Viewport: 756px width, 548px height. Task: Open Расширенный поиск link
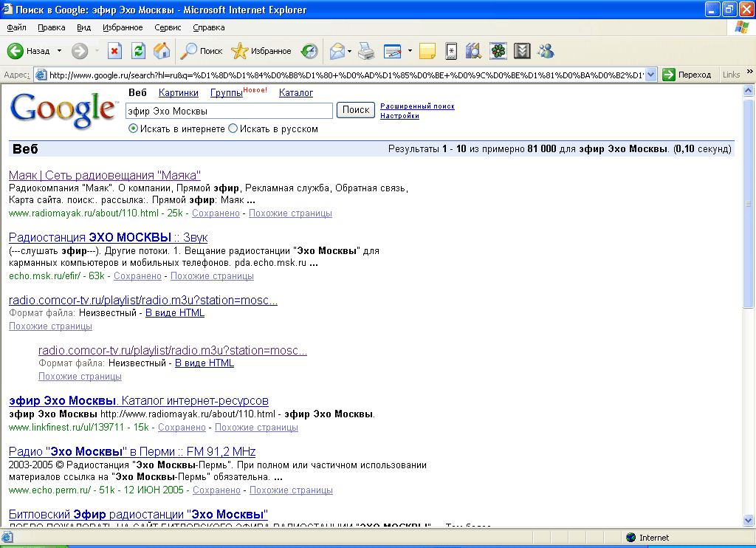[x=418, y=106]
